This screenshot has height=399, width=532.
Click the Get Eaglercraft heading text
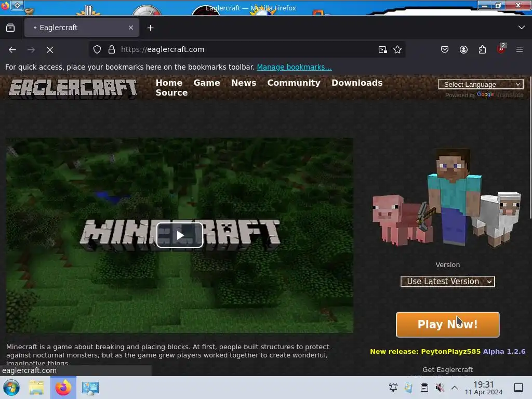tap(447, 369)
